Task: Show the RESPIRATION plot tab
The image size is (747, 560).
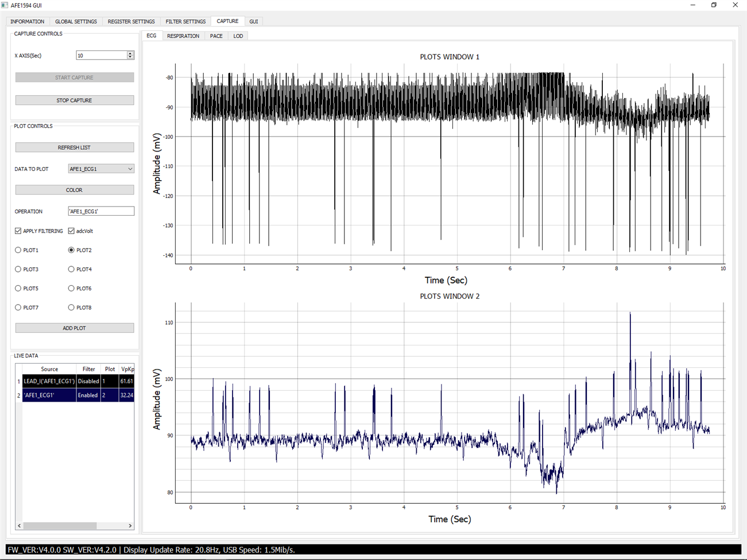Action: click(x=183, y=36)
